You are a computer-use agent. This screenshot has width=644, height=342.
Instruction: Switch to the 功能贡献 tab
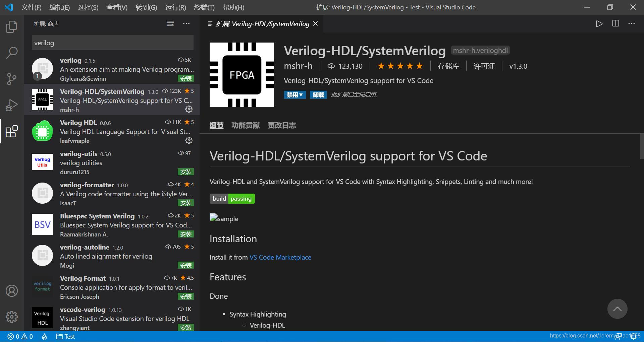(246, 125)
